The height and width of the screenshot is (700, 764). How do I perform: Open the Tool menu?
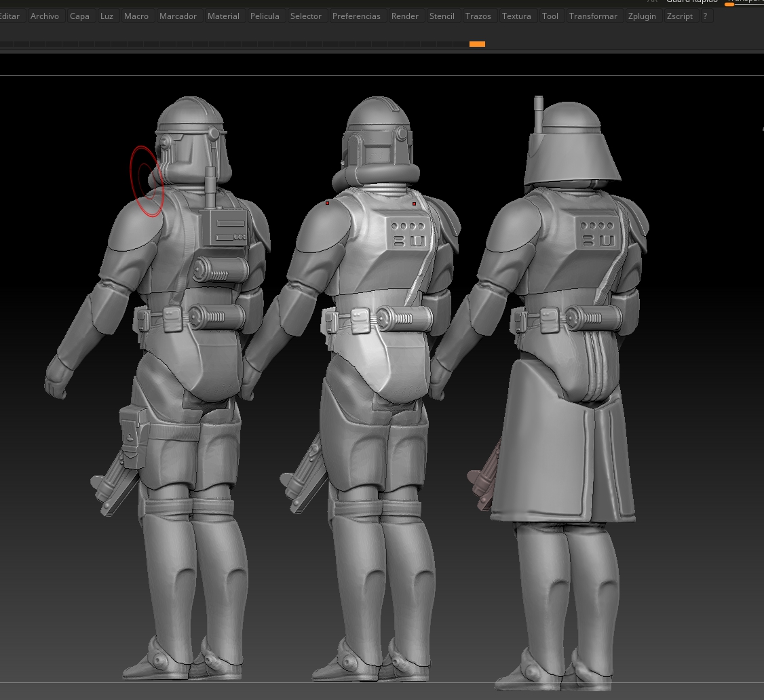click(x=550, y=16)
